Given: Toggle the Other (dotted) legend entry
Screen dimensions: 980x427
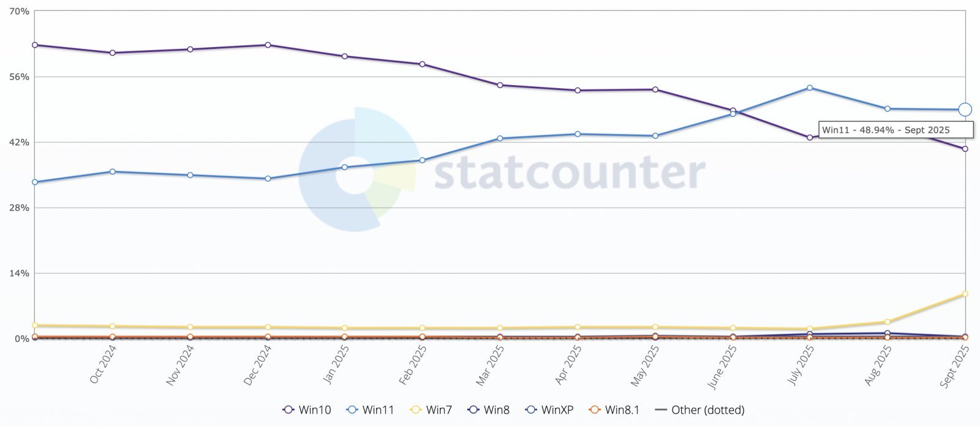Looking at the screenshot, I should coord(700,410).
